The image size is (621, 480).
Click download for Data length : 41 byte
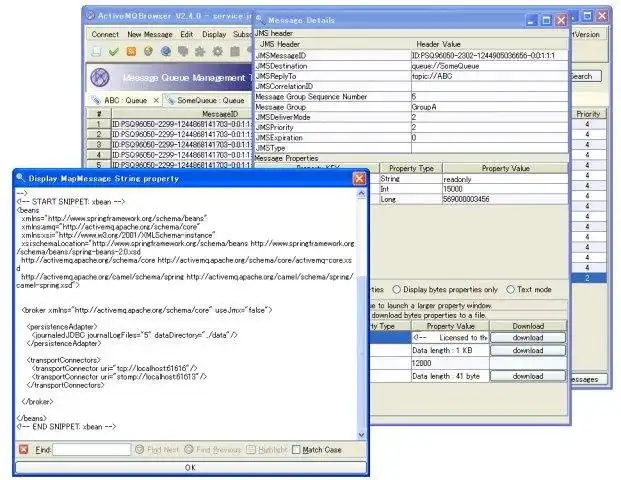click(x=528, y=376)
